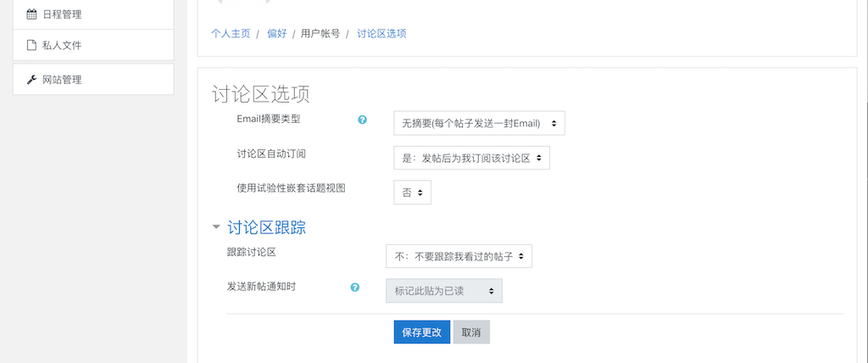
Task: Go to 个人主页 breadcrumb link
Action: pos(231,34)
